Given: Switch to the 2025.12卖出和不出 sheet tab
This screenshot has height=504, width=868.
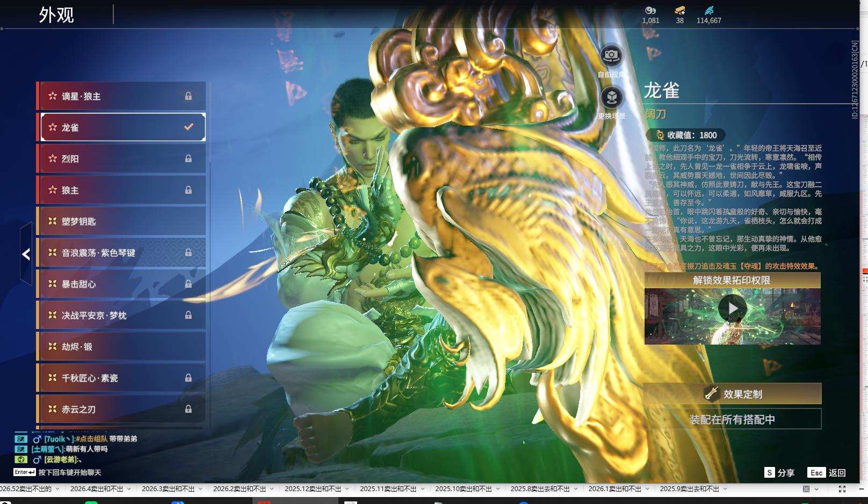Looking at the screenshot, I should (x=313, y=489).
